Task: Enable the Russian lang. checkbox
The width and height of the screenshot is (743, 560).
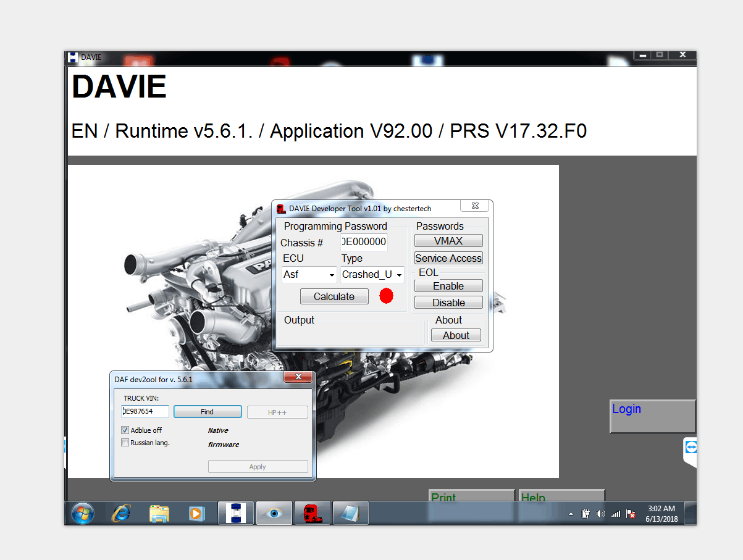Action: pyautogui.click(x=125, y=443)
